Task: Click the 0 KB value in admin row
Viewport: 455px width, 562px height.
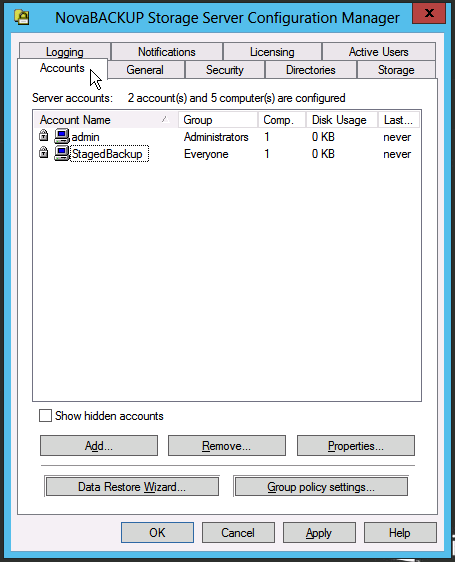Action: coord(323,137)
